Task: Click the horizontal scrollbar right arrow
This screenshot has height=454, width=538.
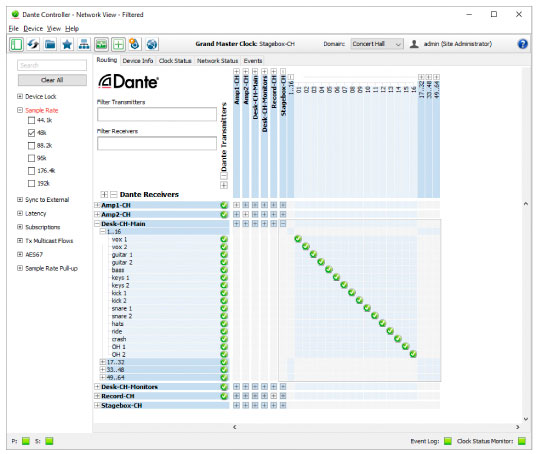Action: (x=517, y=427)
